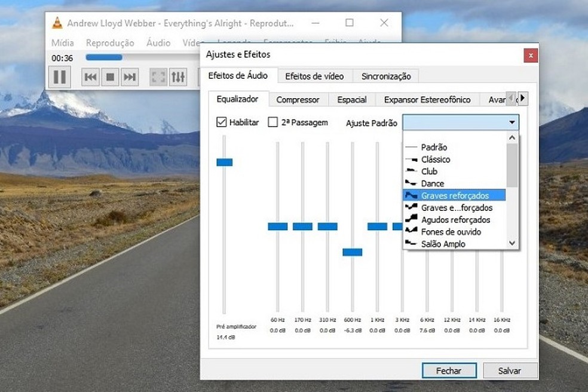This screenshot has height=392, width=588.
Task: Click the Salvar button
Action: (510, 370)
